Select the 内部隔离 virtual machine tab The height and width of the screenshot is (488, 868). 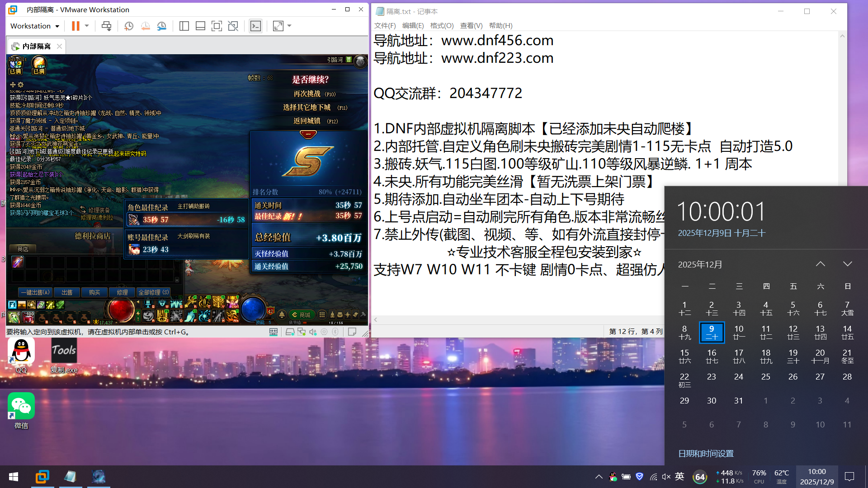(36, 46)
